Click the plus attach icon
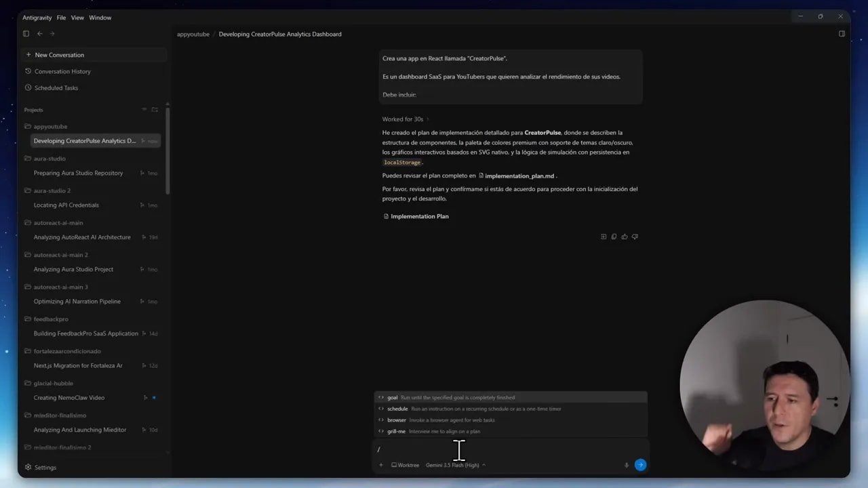Viewport: 868px width, 488px height. click(x=381, y=465)
